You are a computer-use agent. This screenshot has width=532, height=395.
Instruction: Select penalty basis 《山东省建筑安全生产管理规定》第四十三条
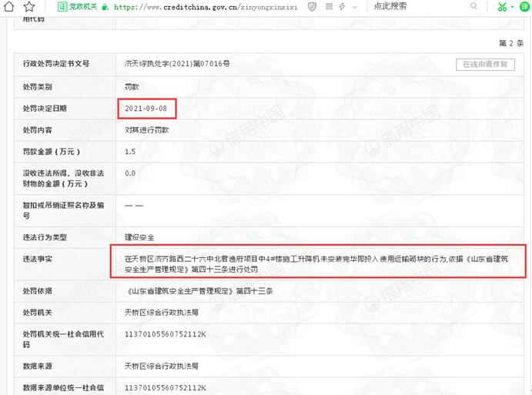pyautogui.click(x=199, y=291)
